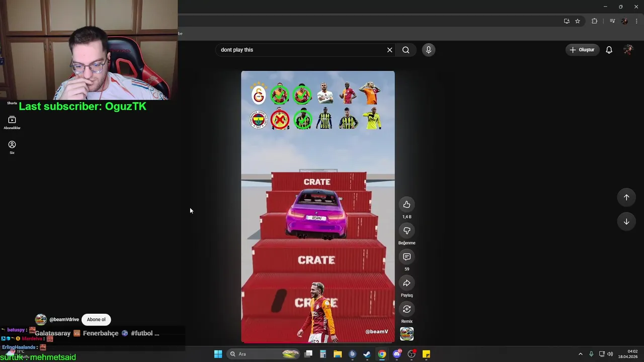The height and width of the screenshot is (362, 644).
Task: Open Siz in the YouTube sidebar
Action: (x=12, y=147)
